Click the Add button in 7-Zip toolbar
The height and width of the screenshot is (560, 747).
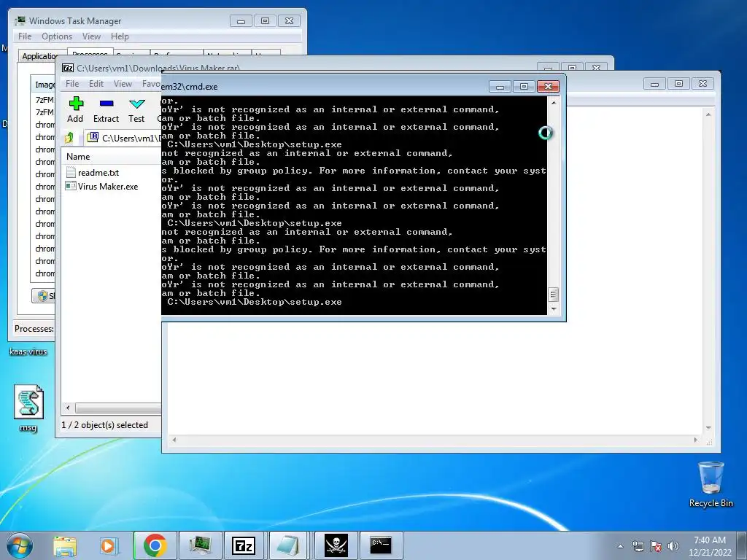click(75, 110)
